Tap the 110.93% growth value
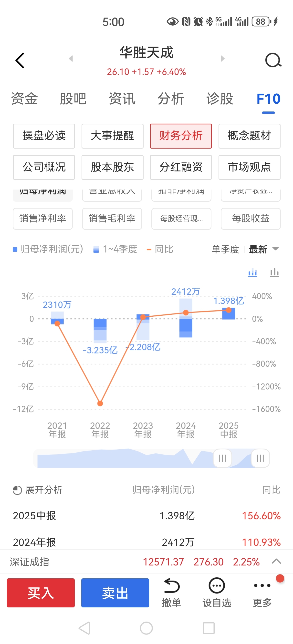Image resolution: width=293 pixels, height=644 pixels. 261,542
